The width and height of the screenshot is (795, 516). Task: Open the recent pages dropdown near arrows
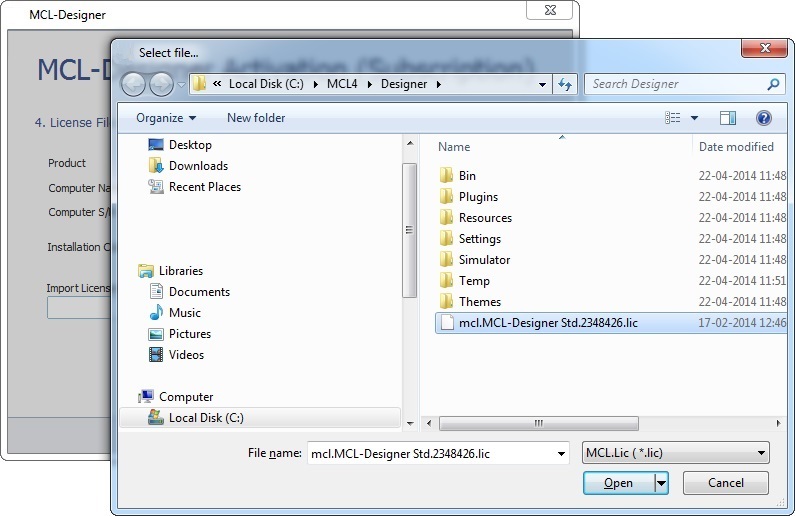181,85
